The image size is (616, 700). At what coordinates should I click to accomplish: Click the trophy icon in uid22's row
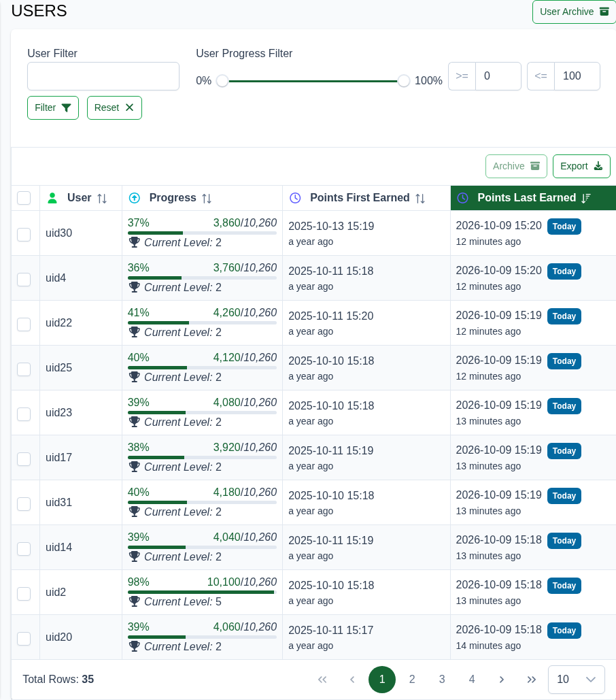click(x=134, y=332)
